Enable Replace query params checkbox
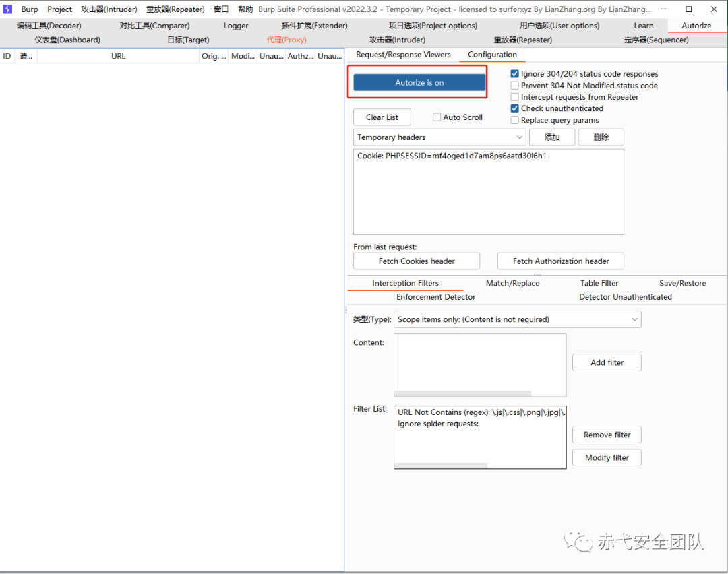The height and width of the screenshot is (574, 728). pyautogui.click(x=514, y=120)
